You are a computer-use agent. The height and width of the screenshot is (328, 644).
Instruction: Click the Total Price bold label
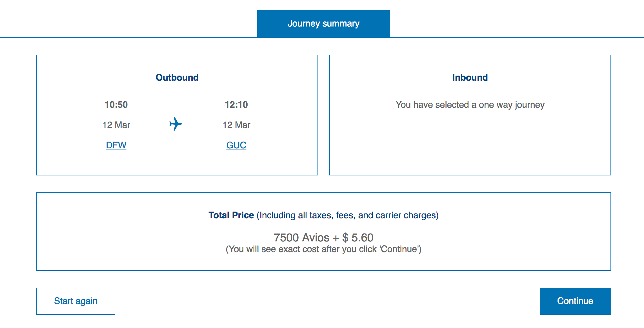tap(231, 215)
